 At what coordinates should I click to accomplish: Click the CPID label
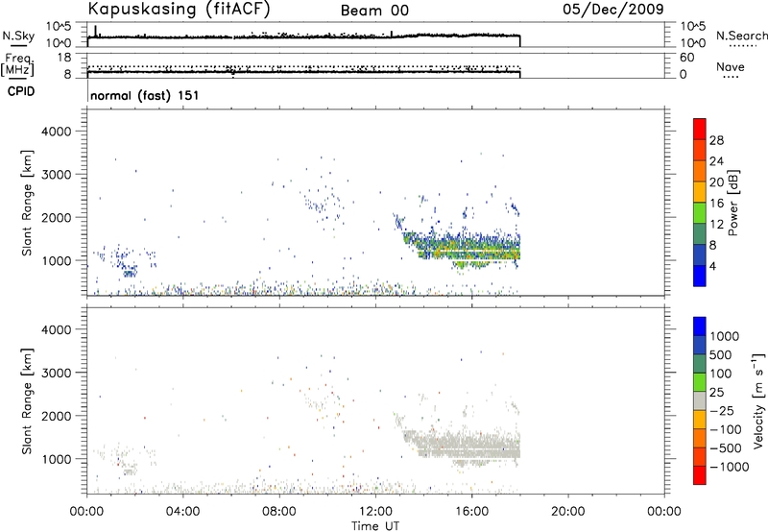[x=21, y=91]
